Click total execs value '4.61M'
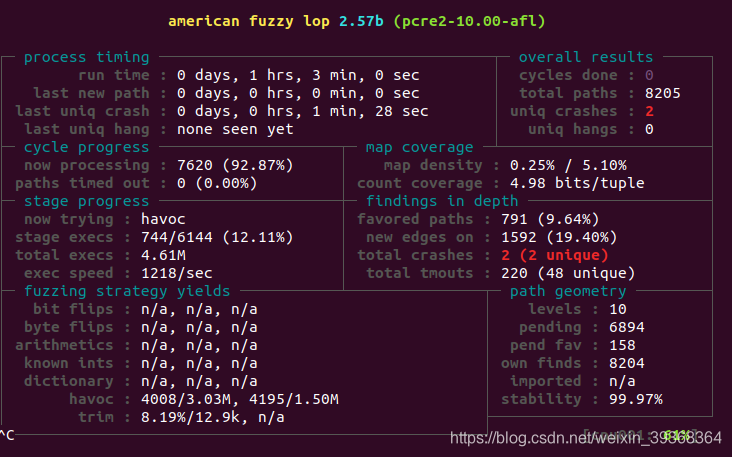 click(163, 255)
